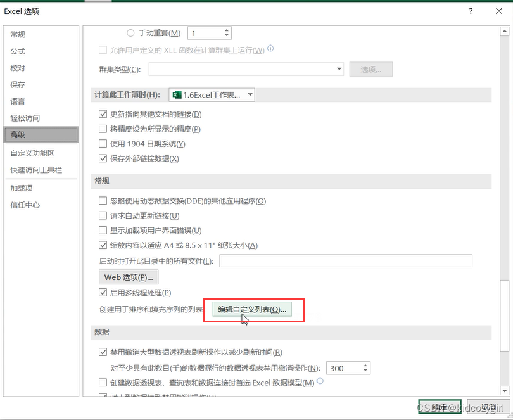Enable 忽略使用动态数据交换(DDE) checkbox

(x=103, y=201)
